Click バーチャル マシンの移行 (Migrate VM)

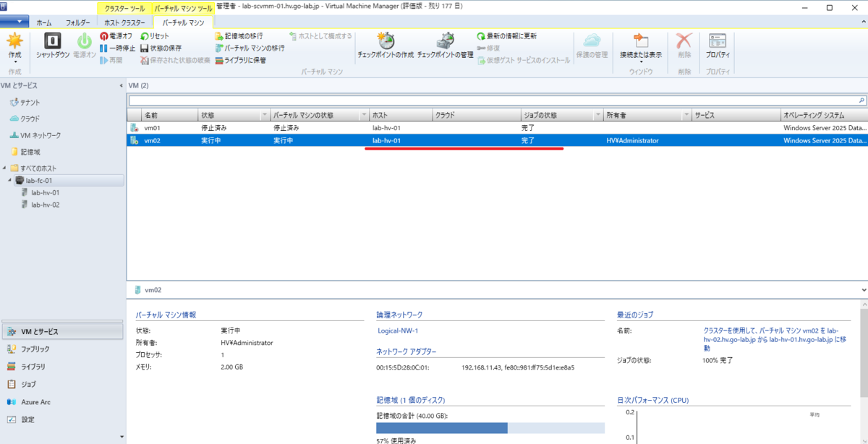click(x=250, y=48)
